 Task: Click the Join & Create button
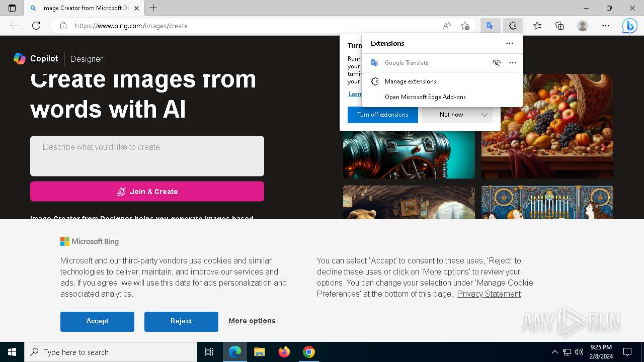pyautogui.click(x=147, y=192)
